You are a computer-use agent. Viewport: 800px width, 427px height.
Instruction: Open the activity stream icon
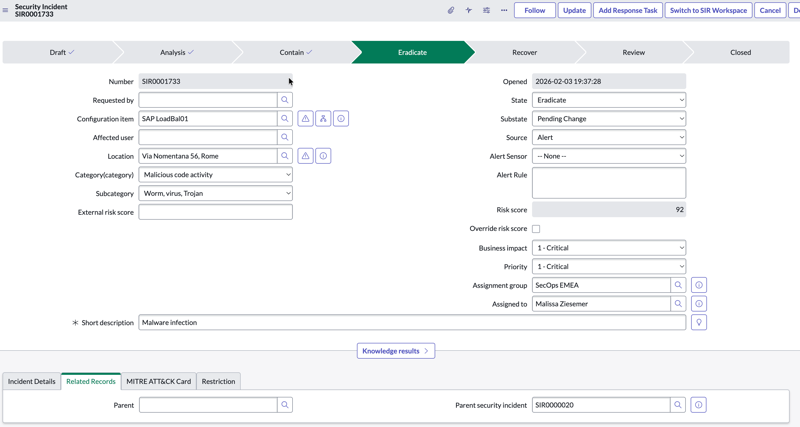[468, 10]
